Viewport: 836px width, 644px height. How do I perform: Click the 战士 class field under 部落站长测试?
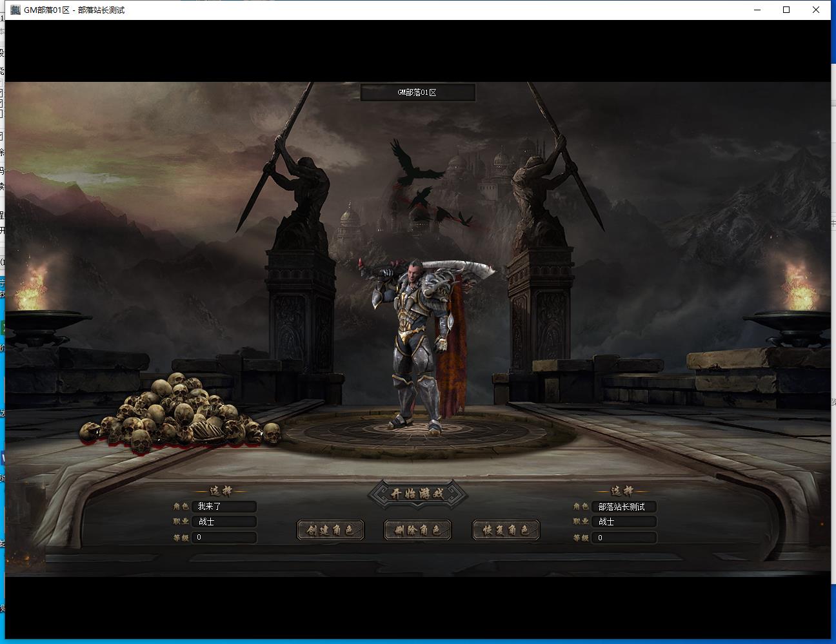tap(624, 522)
